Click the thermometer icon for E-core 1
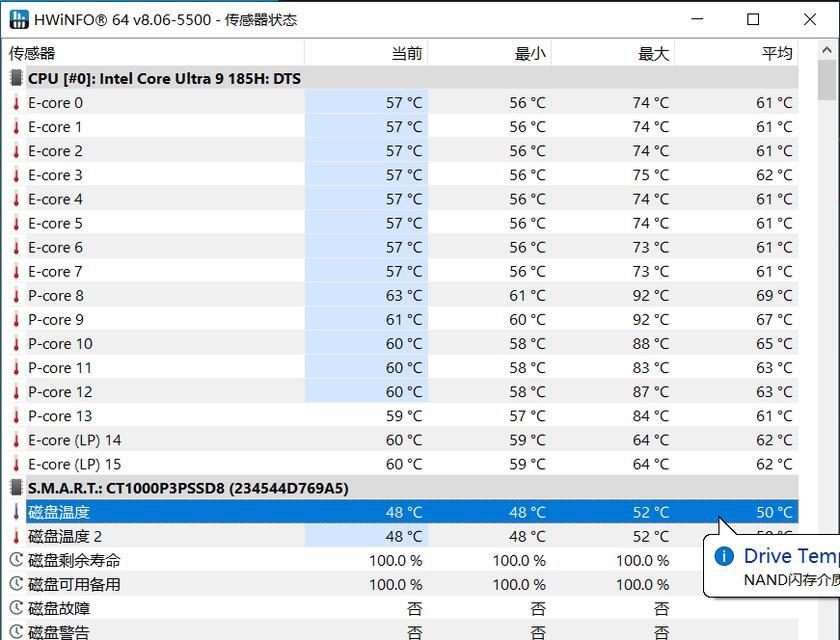This screenshot has height=640, width=840. click(16, 127)
